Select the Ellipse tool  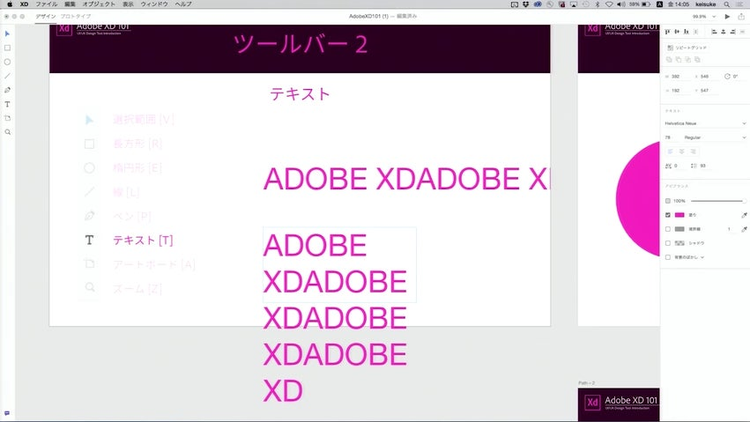(x=7, y=62)
